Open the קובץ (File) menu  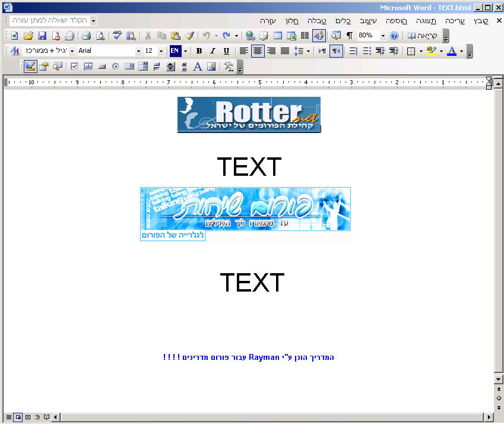(481, 20)
